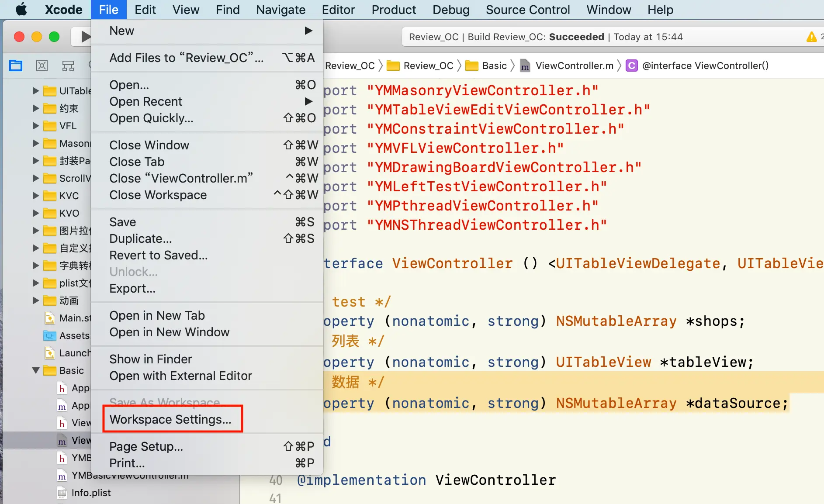The height and width of the screenshot is (504, 824).
Task: Choose Open in New Window
Action: click(207, 332)
